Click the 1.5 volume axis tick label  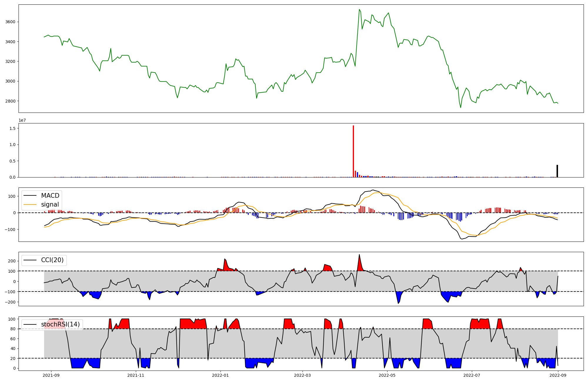pyautogui.click(x=13, y=128)
